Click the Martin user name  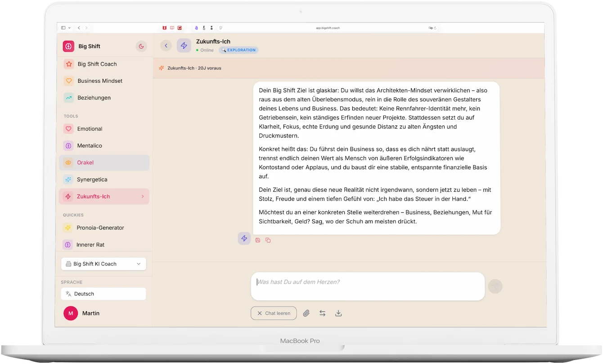click(91, 313)
